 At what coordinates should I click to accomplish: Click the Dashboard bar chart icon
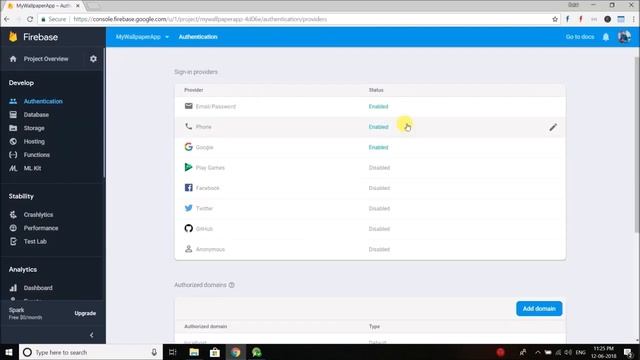pos(13,288)
